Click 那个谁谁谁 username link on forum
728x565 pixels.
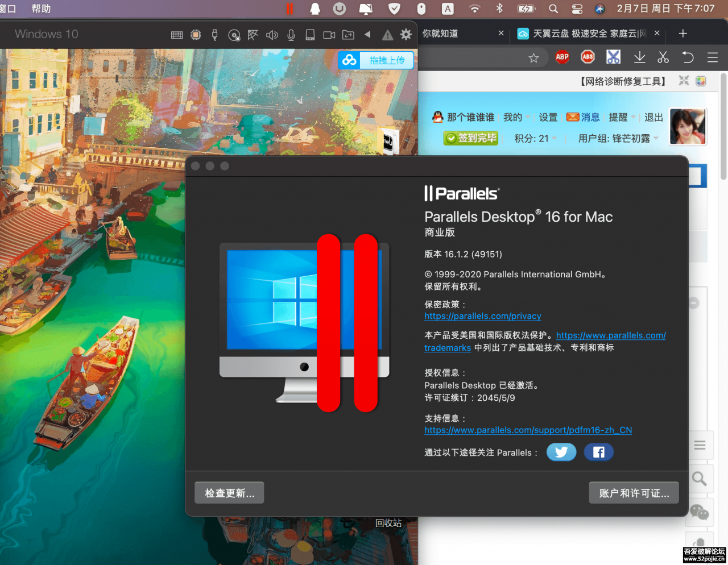coord(470,117)
